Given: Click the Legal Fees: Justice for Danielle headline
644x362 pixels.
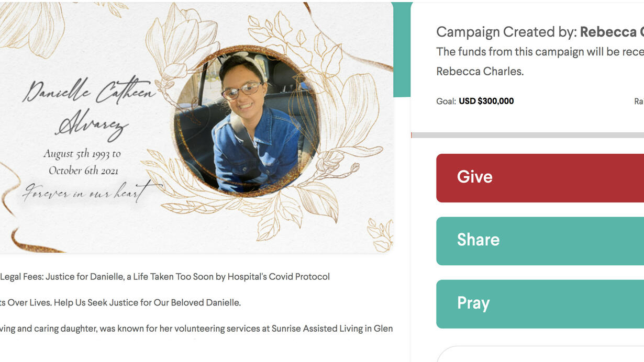Looking at the screenshot, I should pyautogui.click(x=165, y=276).
